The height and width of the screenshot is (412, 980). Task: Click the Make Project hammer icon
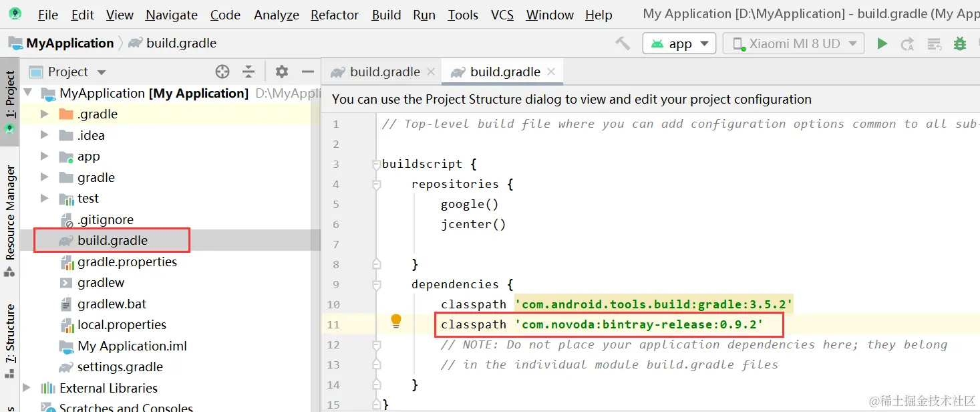click(623, 43)
